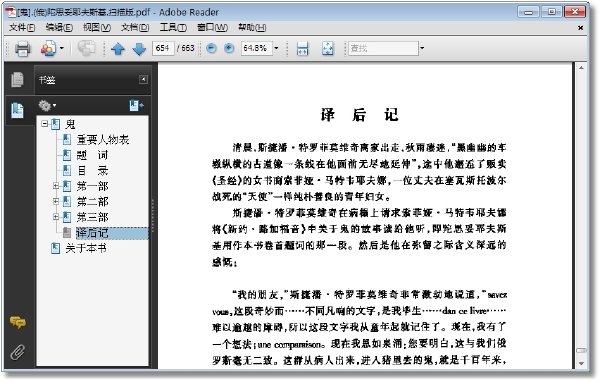Open the 视图(V) menu

pos(97,28)
